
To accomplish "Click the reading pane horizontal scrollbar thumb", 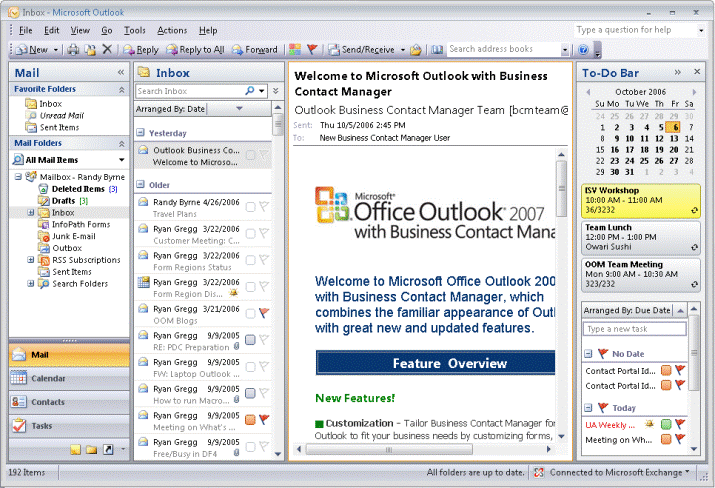I will coord(389,449).
